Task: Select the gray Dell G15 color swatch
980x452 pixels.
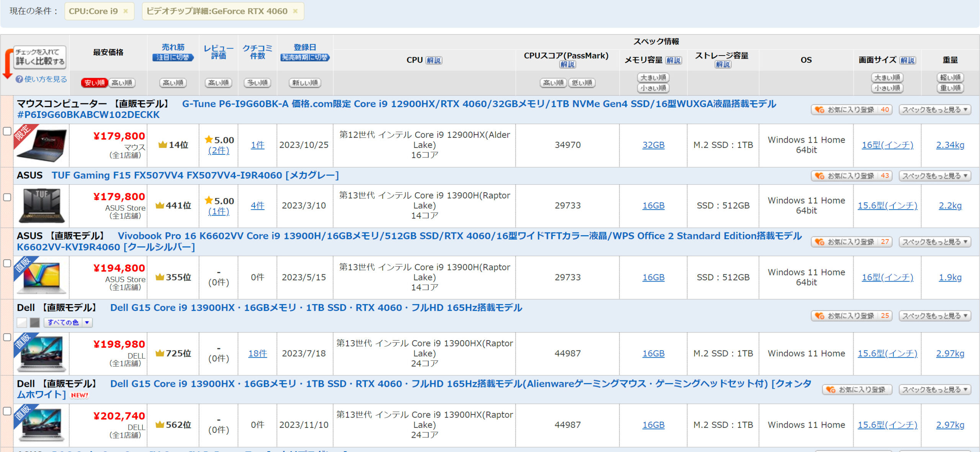Action: pos(35,323)
